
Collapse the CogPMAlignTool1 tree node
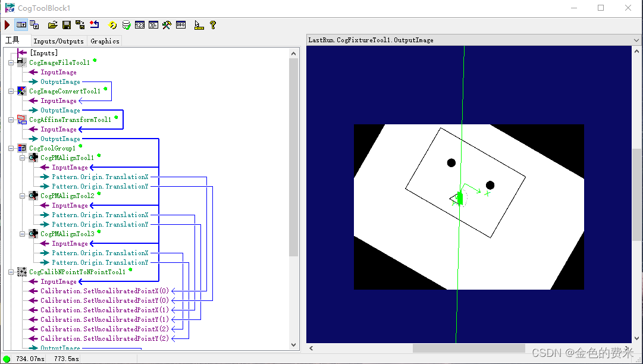pos(23,158)
